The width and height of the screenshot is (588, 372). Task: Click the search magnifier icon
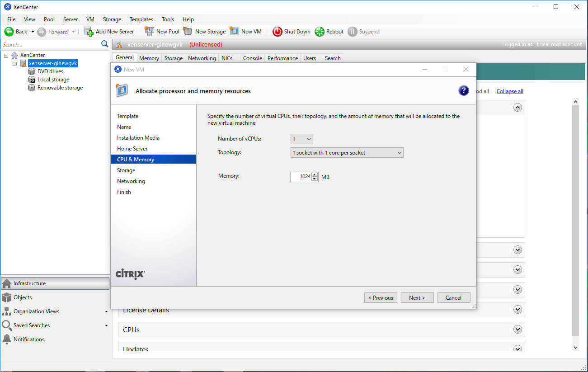click(105, 44)
